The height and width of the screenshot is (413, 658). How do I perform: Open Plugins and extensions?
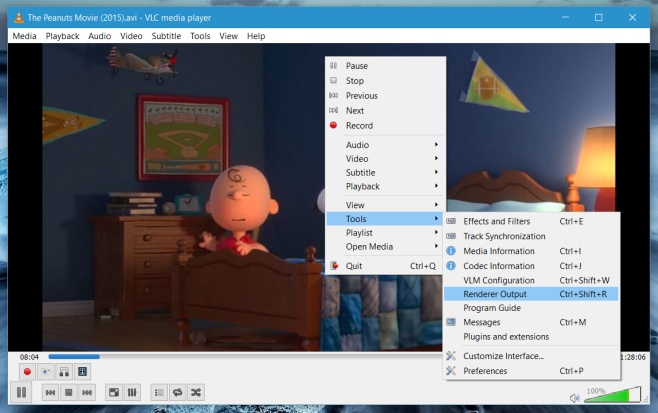tap(531, 337)
